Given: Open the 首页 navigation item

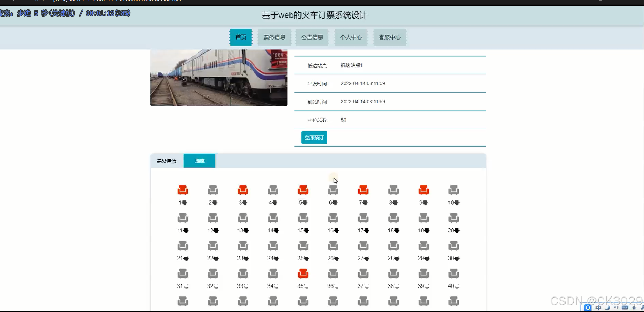Looking at the screenshot, I should (241, 37).
